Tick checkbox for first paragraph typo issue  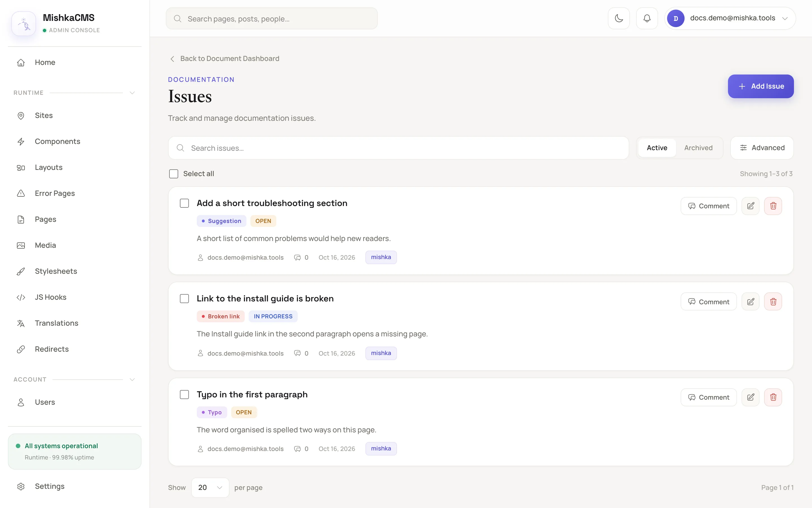click(184, 395)
